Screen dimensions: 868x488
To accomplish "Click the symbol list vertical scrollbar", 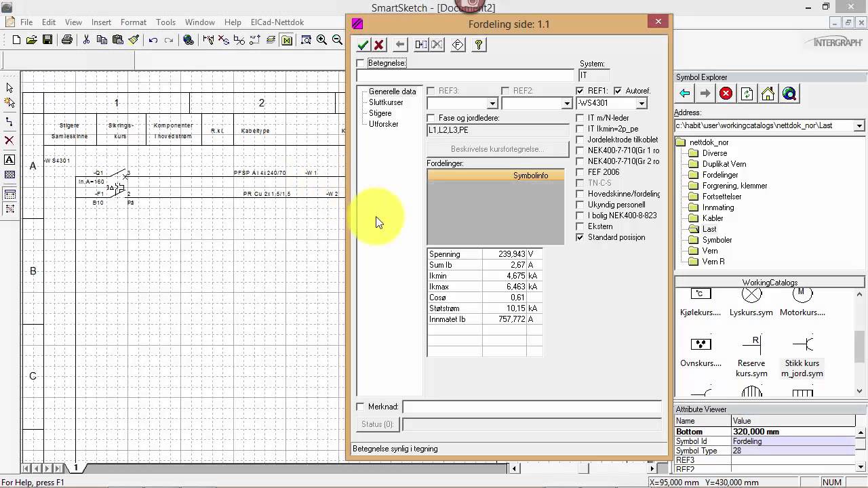I will tap(860, 343).
